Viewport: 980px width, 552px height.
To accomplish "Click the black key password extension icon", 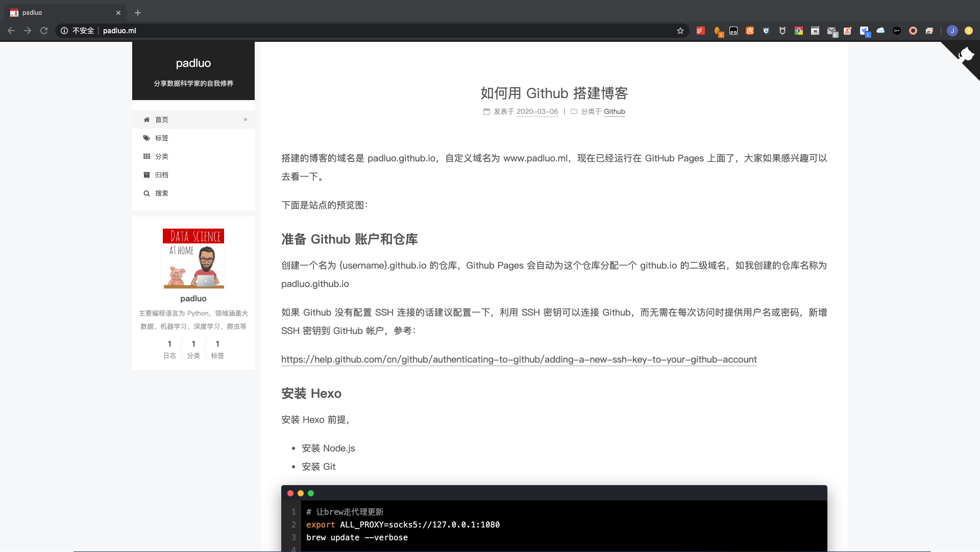I will click(x=896, y=31).
